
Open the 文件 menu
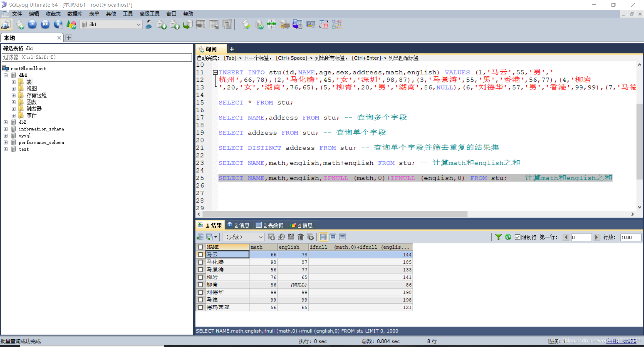(17, 14)
